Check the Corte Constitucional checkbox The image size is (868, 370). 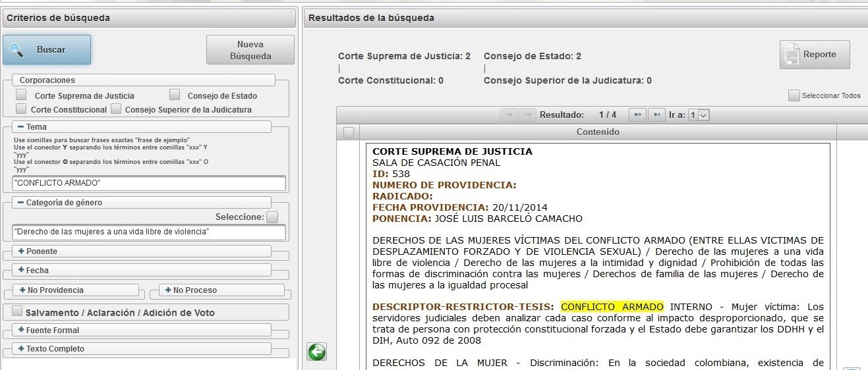21,109
